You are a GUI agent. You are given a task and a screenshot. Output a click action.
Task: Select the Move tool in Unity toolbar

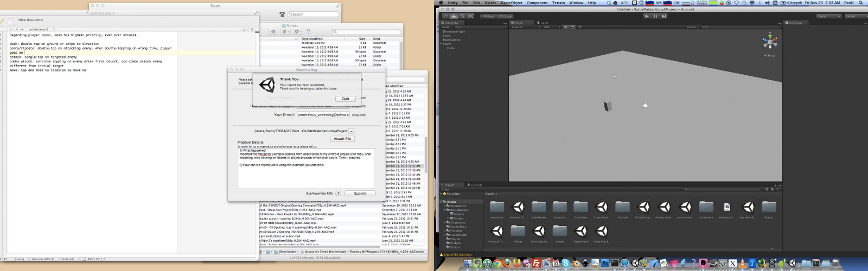(x=454, y=16)
